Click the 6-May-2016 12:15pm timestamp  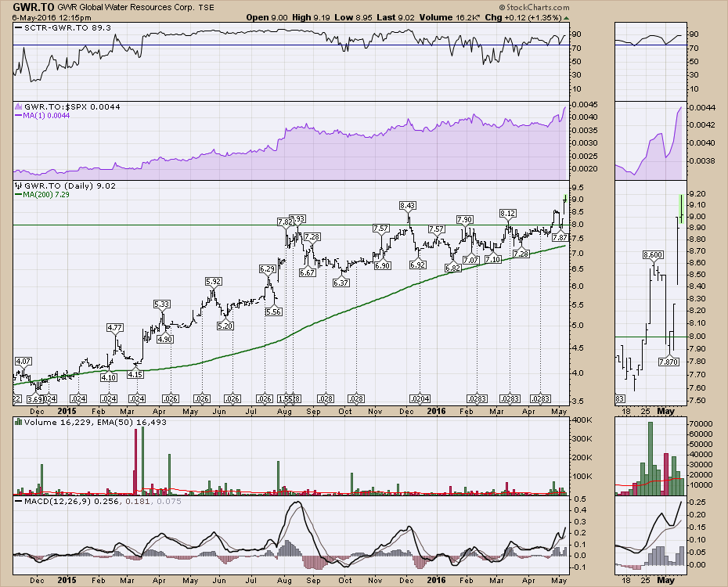52,18
